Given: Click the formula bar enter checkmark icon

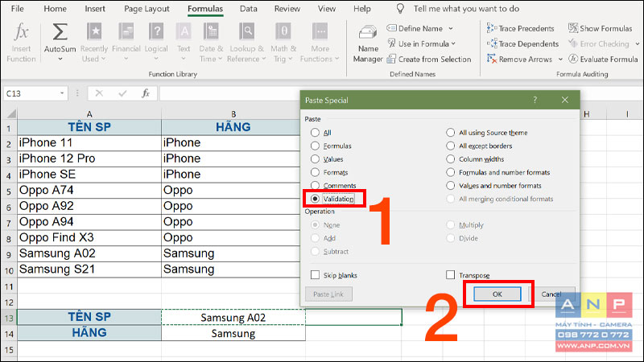Looking at the screenshot, I should coord(122,93).
